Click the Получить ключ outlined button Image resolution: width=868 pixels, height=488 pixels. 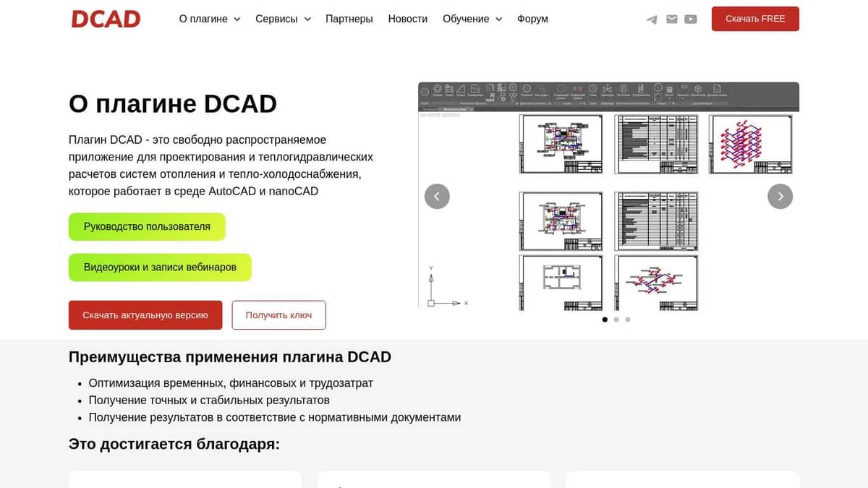click(278, 314)
